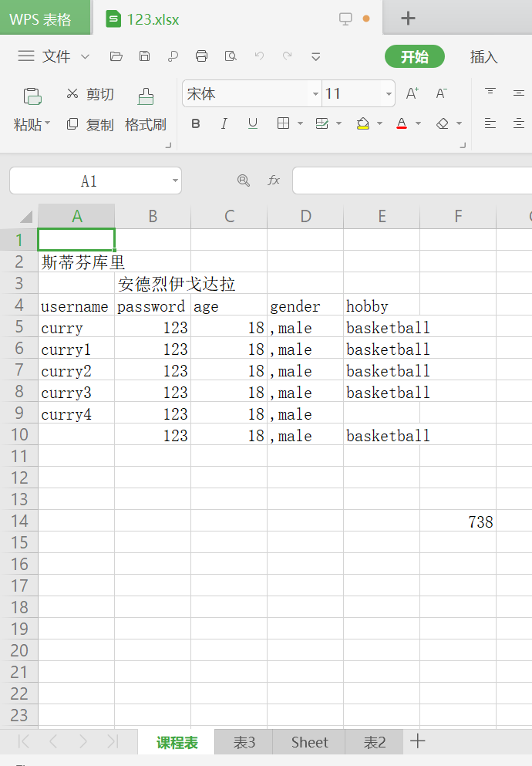Align text left icon
Screen dimensions: 532x766
click(490, 123)
